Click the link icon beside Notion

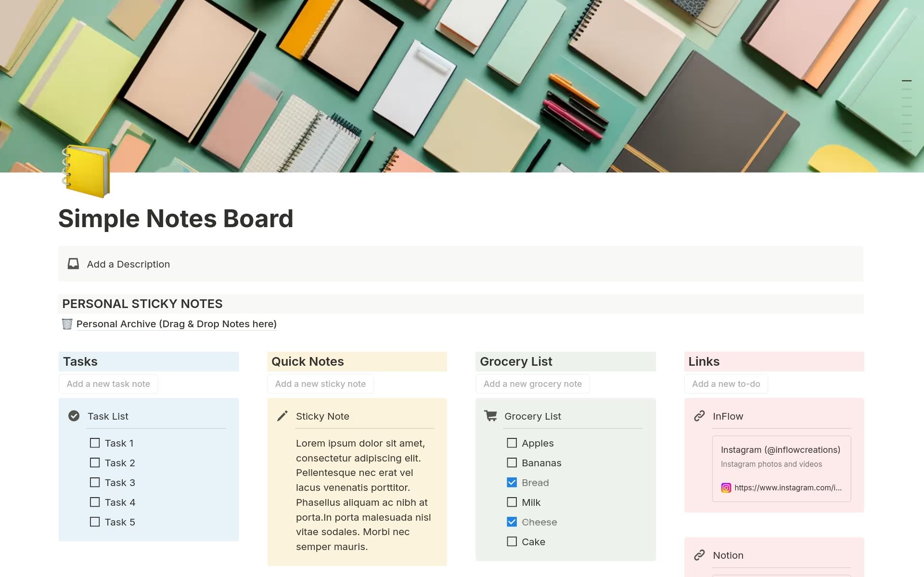(699, 555)
